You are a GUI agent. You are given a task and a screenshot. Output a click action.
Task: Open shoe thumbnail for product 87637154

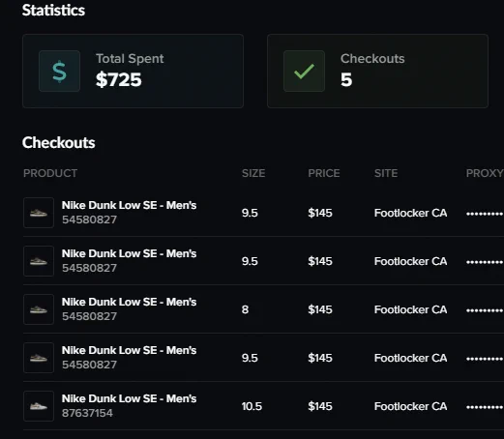click(39, 406)
